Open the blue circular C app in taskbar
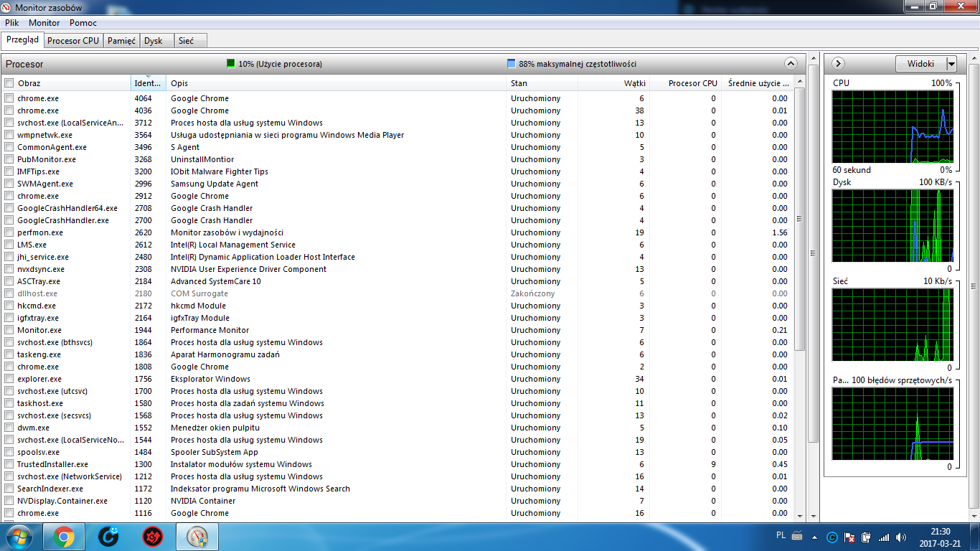This screenshot has width=980, height=551. pos(108,537)
